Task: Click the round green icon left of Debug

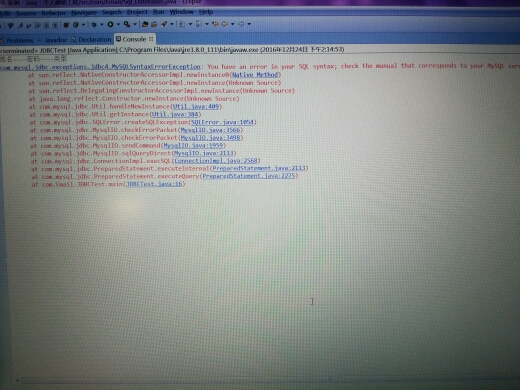Action: pos(76,25)
